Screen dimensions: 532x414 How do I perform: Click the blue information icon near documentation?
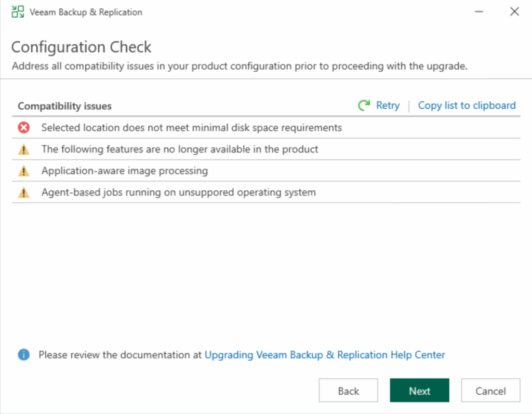pyautogui.click(x=24, y=355)
